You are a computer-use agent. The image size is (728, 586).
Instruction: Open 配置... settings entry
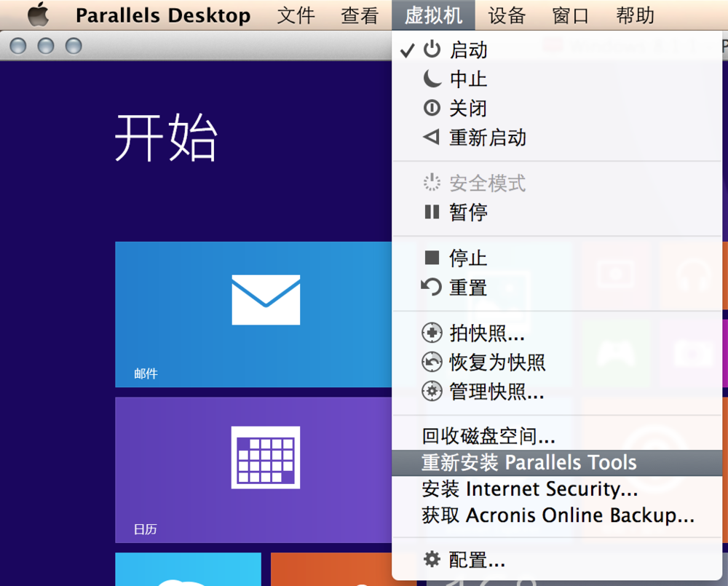pyautogui.click(x=557, y=560)
